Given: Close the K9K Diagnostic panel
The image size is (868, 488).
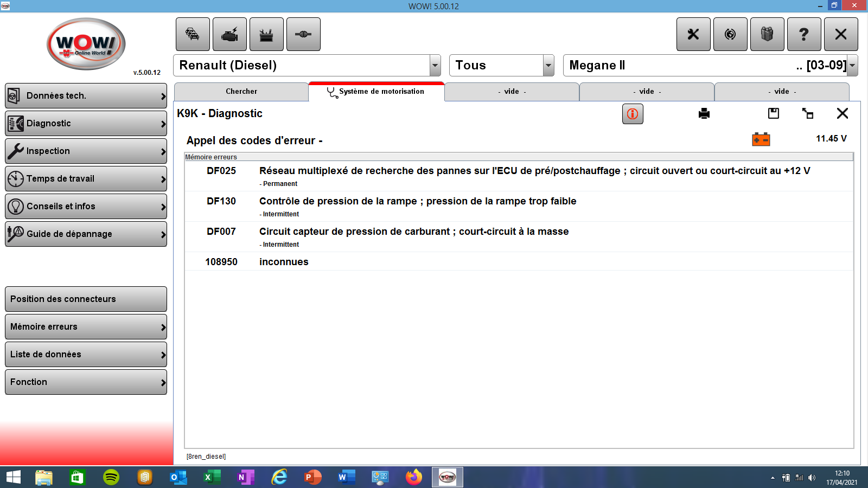Looking at the screenshot, I should click(843, 113).
